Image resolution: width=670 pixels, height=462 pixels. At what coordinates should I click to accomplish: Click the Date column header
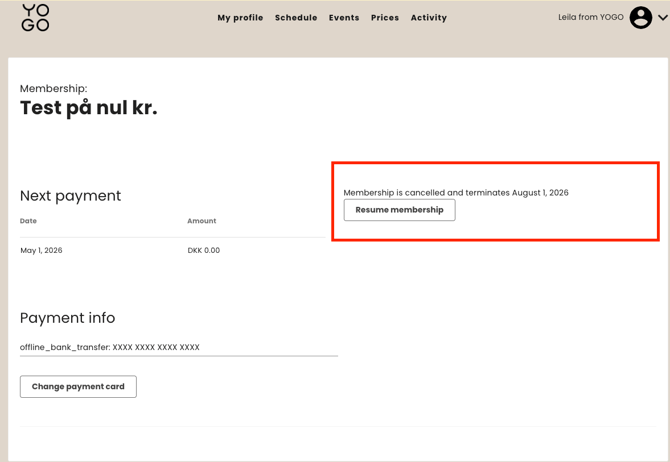click(x=28, y=221)
